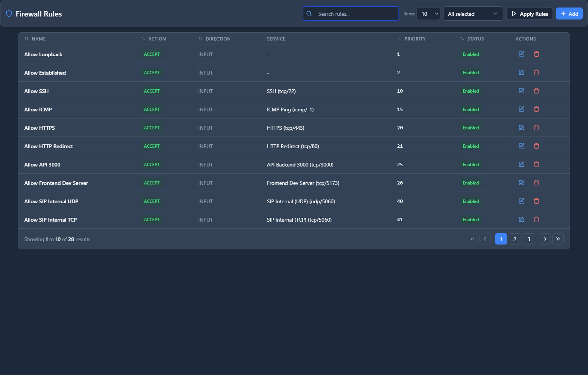Click the Add button
This screenshot has width=588, height=375.
tap(569, 14)
